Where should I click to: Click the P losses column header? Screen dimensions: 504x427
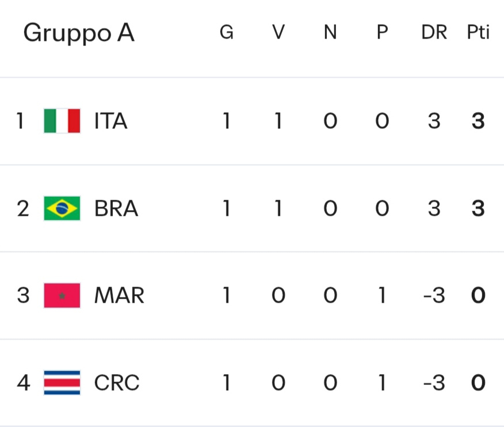(x=382, y=33)
